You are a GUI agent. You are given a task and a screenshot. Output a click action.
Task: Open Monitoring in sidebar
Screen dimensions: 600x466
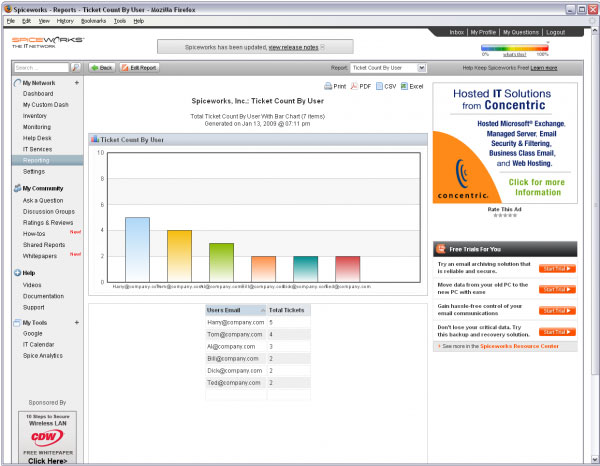click(x=37, y=127)
